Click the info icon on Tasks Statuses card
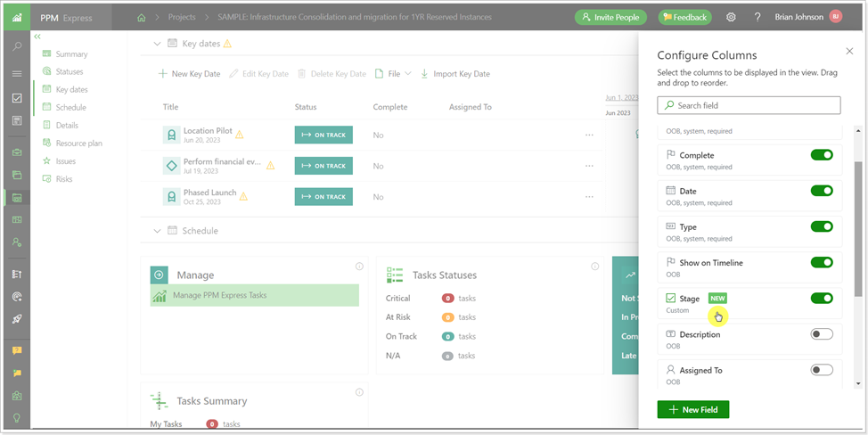The image size is (868, 435). (x=595, y=267)
